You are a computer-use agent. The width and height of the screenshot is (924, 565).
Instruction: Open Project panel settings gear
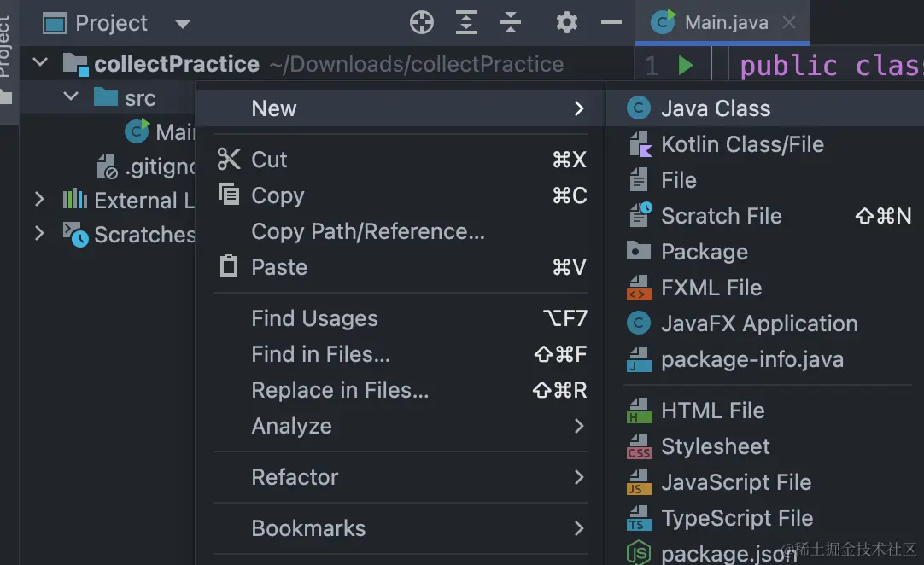[566, 23]
